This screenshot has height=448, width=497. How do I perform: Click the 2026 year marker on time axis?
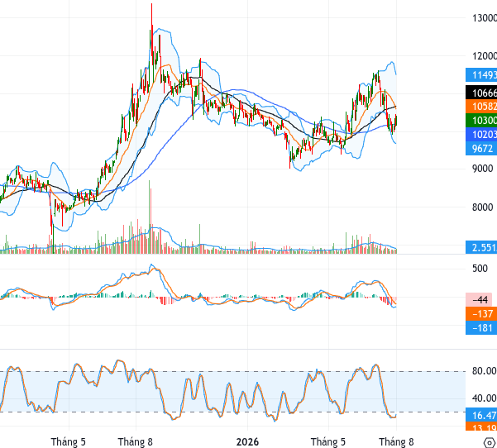[247, 441]
